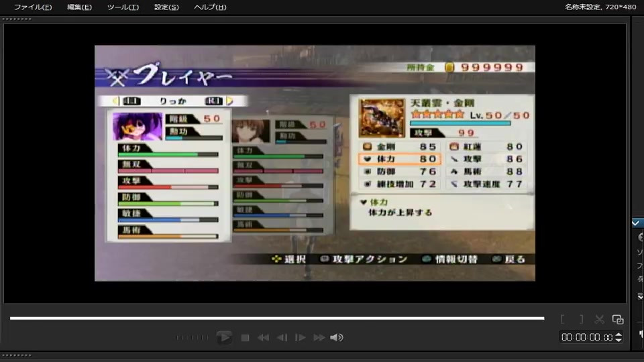The height and width of the screenshot is (362, 644).
Task: Jump to the end with fast-forward icon
Action: click(319, 338)
